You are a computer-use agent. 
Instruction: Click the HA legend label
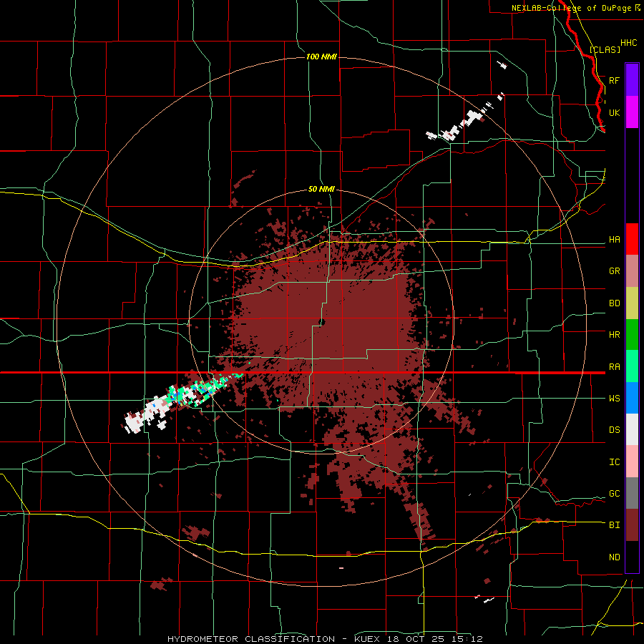click(614, 240)
